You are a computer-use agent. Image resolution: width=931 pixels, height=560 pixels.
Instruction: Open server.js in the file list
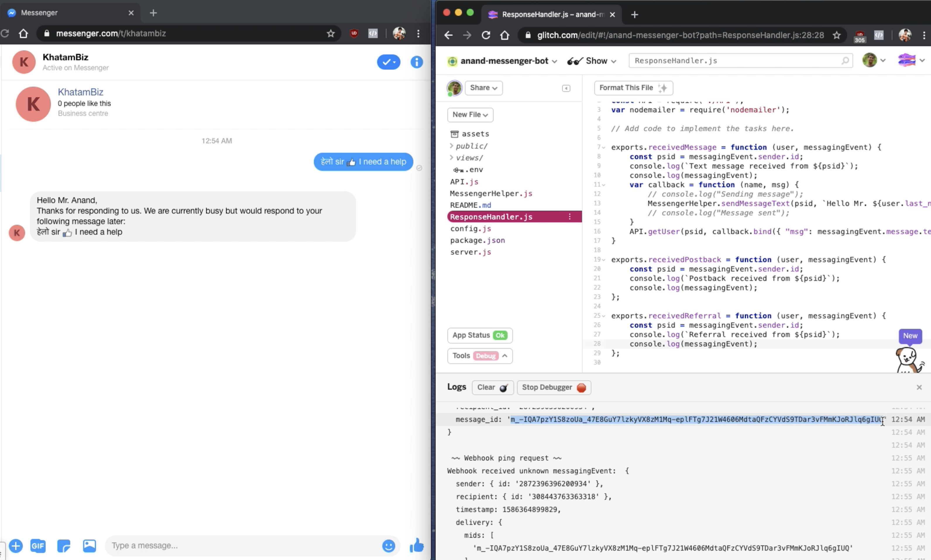coord(470,252)
